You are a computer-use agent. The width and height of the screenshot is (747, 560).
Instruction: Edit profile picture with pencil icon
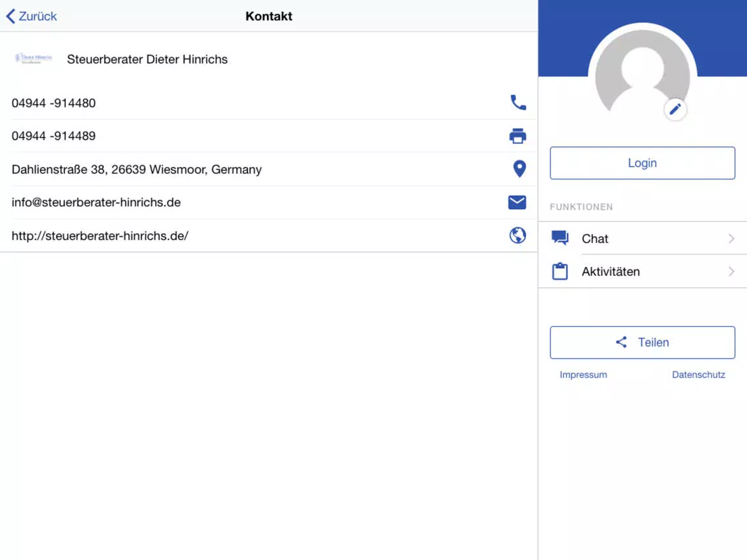point(675,110)
